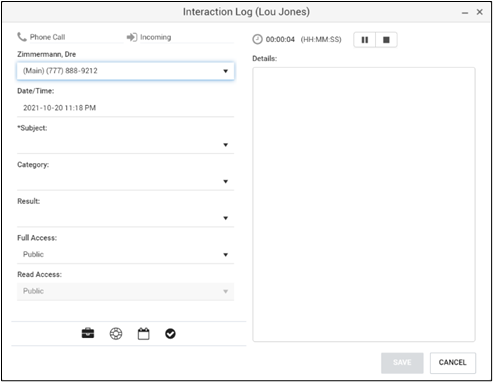Click the Read Access Public dropdown
The height and width of the screenshot is (382, 493).
pyautogui.click(x=125, y=291)
